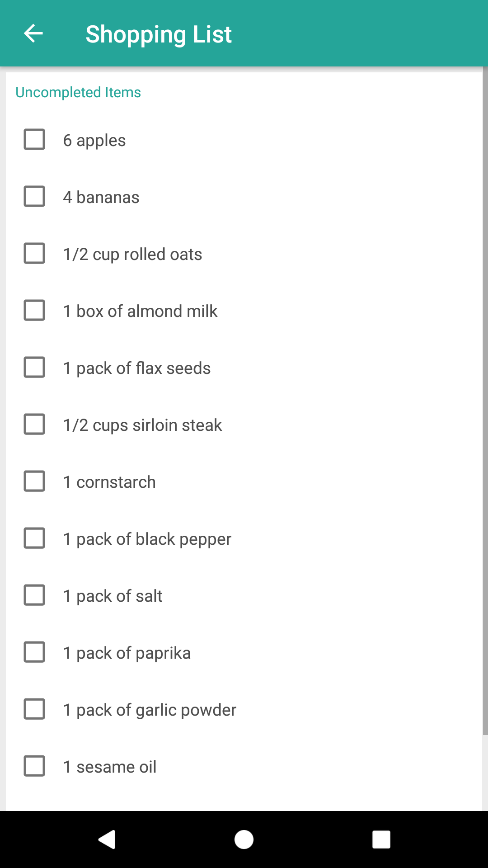The width and height of the screenshot is (488, 868).
Task: Tick the flax seeds checkbox
Action: pos(34,367)
